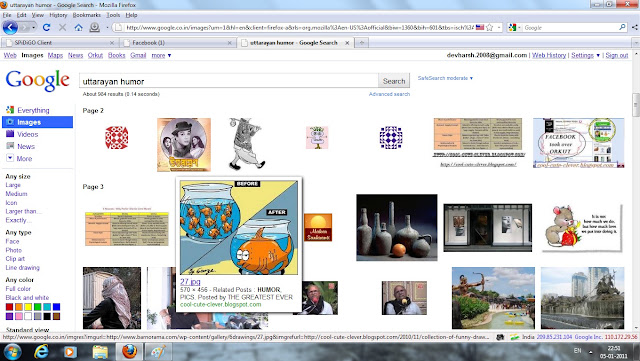The height and width of the screenshot is (361, 640).
Task: Click Sign out link
Action: 617,55
